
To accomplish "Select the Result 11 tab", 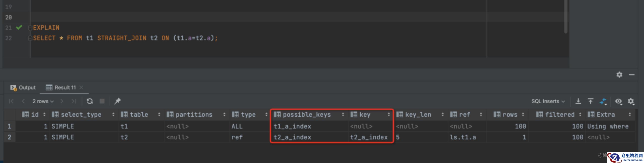I will (61, 88).
